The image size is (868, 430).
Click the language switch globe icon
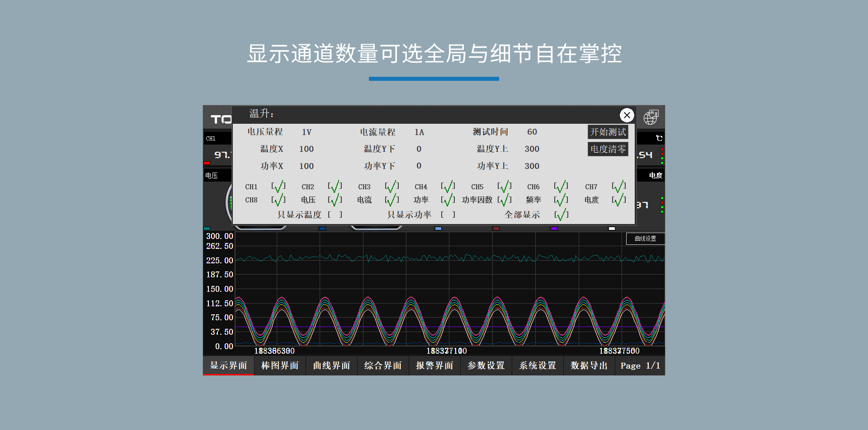tap(650, 117)
